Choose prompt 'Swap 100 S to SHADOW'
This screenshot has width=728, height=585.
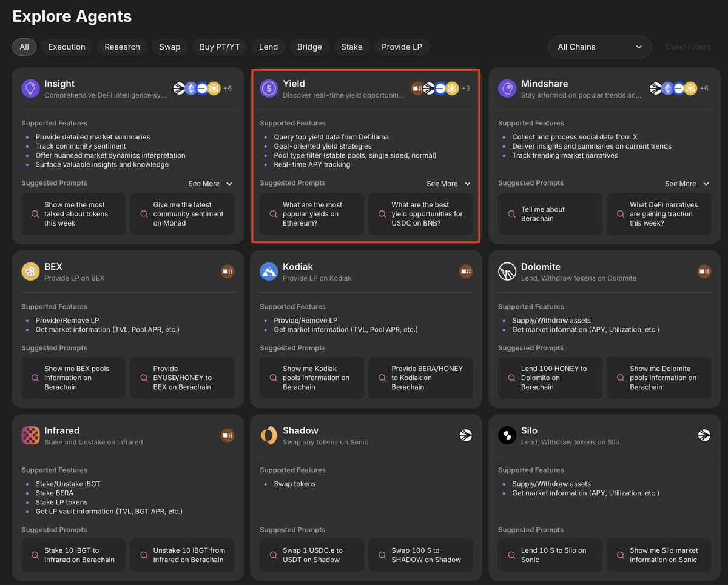(420, 555)
